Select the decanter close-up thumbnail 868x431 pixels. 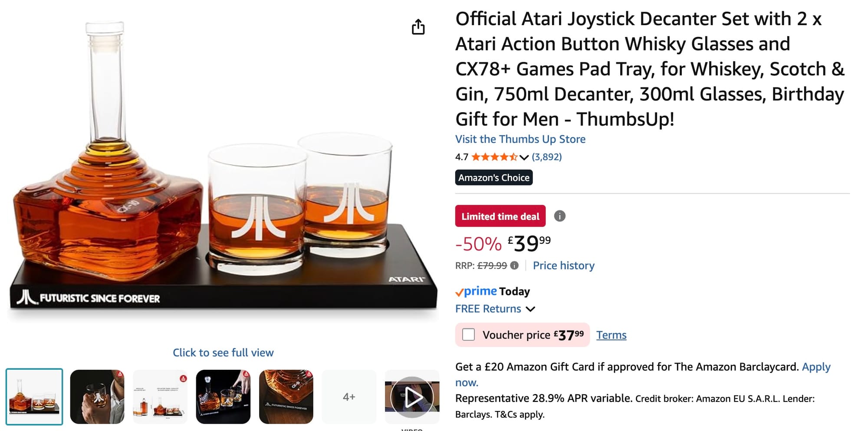(286, 396)
